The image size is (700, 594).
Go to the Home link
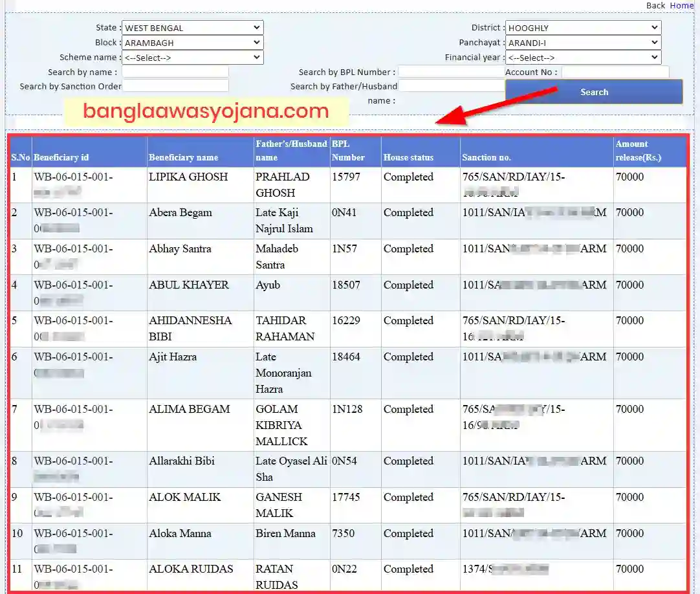pos(682,5)
